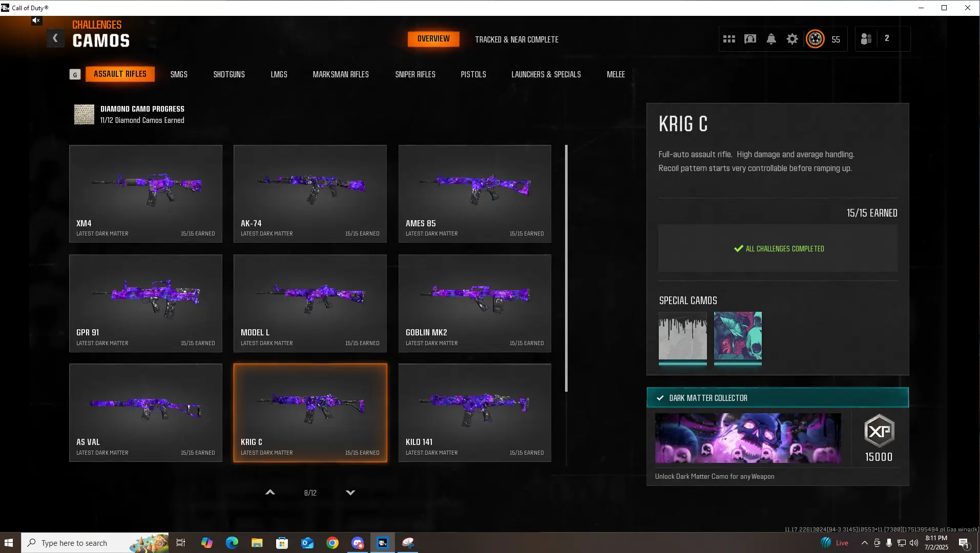Open the GPR 91 weapon card
Viewport: 980px width, 553px height.
click(x=145, y=303)
